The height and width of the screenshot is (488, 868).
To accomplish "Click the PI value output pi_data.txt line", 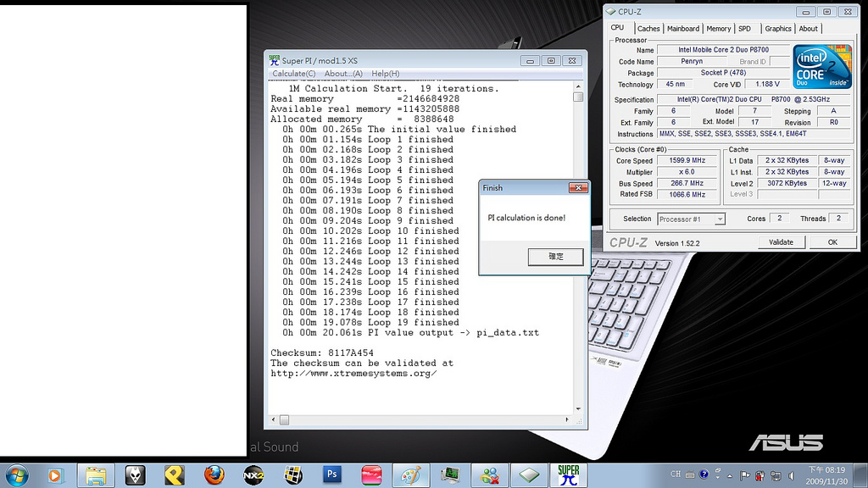I will tap(411, 332).
